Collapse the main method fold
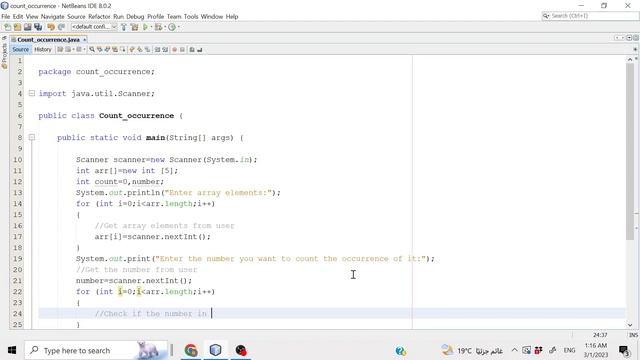Viewport: 640px width, 360px height. click(x=31, y=138)
